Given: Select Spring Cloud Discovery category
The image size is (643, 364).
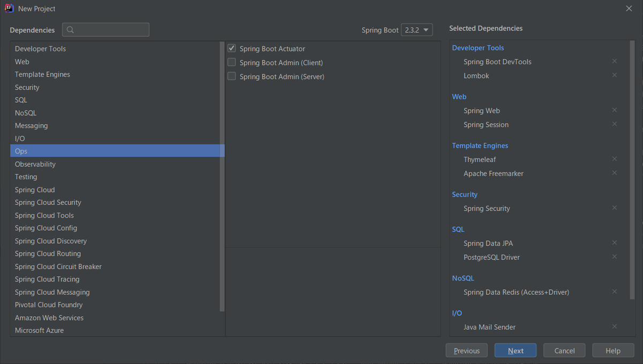Looking at the screenshot, I should tap(115, 241).
